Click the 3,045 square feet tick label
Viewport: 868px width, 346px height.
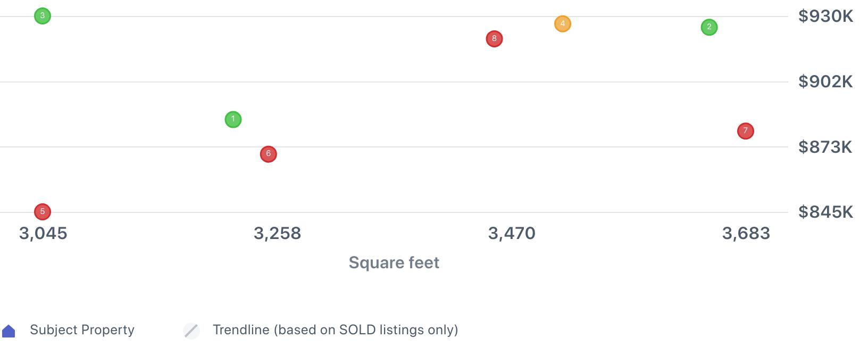[x=43, y=233]
